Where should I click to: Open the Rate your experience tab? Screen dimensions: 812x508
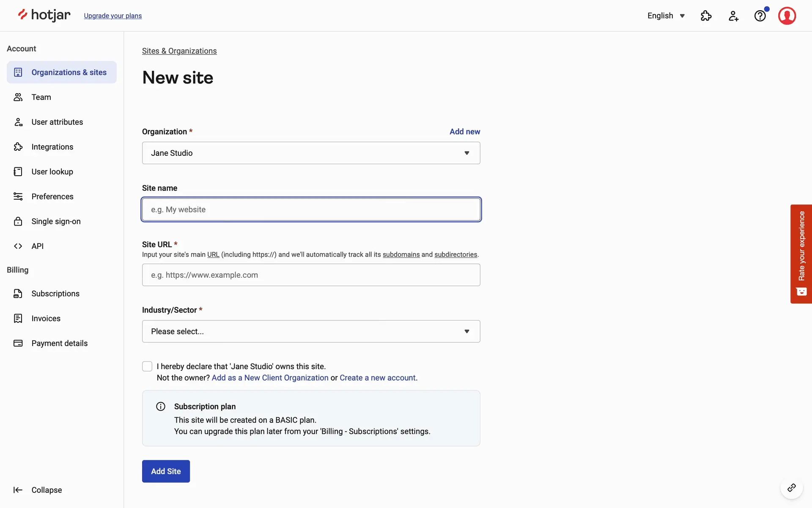pyautogui.click(x=801, y=254)
